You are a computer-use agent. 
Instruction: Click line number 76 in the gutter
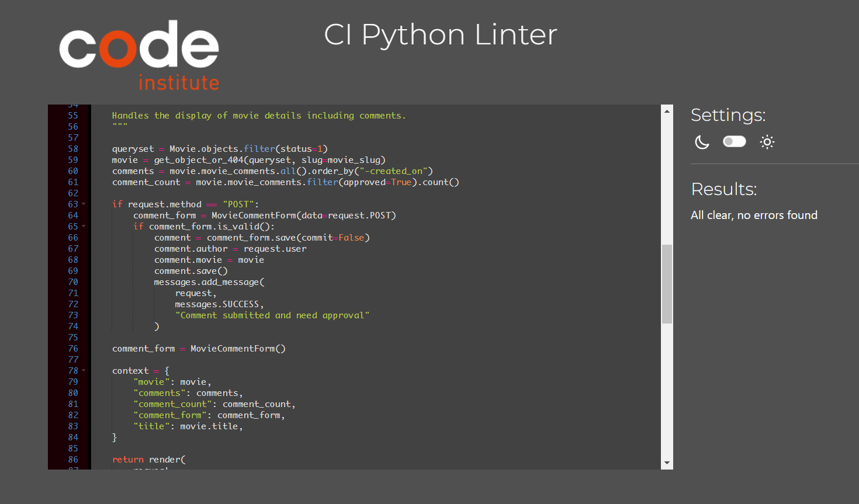pos(73,349)
